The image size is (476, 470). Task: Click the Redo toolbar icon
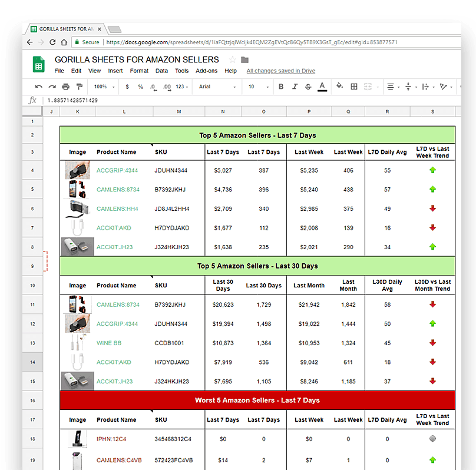(52, 87)
